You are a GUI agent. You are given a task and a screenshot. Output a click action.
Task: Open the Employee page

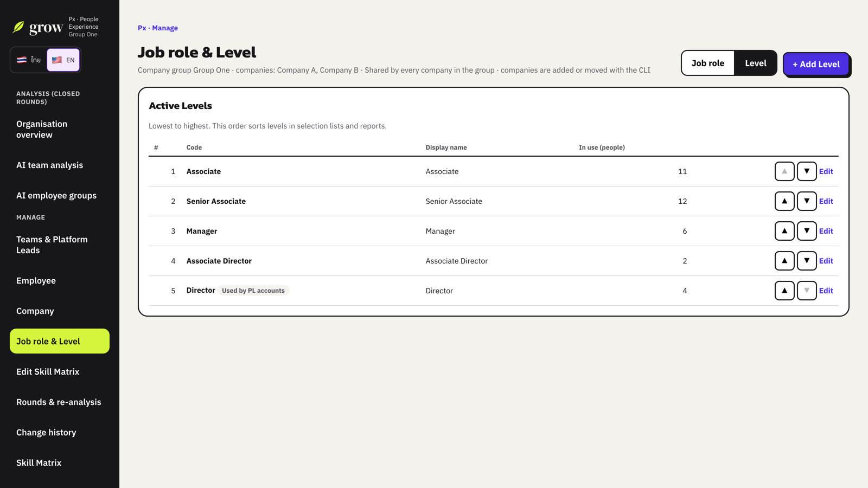pyautogui.click(x=60, y=281)
